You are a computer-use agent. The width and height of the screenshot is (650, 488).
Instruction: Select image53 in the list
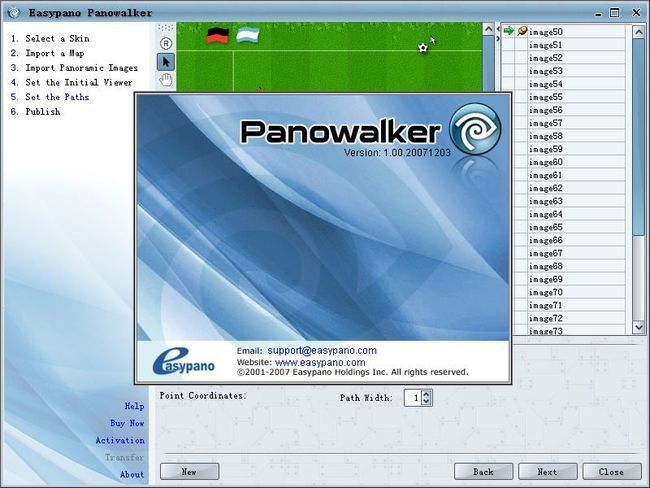click(576, 71)
